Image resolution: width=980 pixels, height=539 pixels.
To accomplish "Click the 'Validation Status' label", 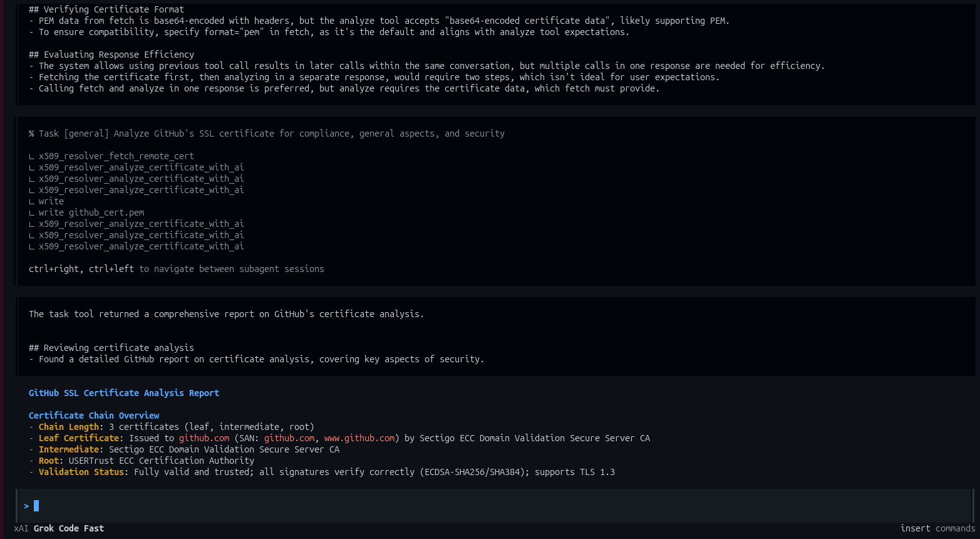I will (81, 472).
